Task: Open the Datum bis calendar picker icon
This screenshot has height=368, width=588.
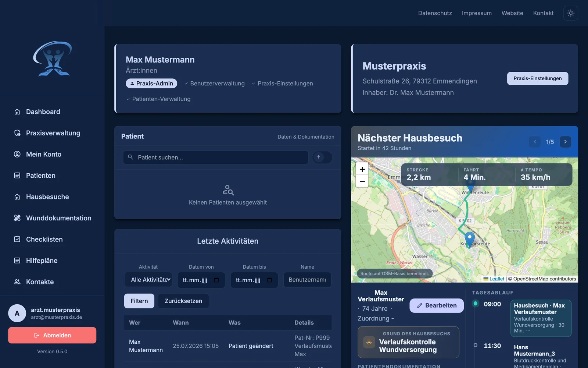Action: tap(269, 280)
